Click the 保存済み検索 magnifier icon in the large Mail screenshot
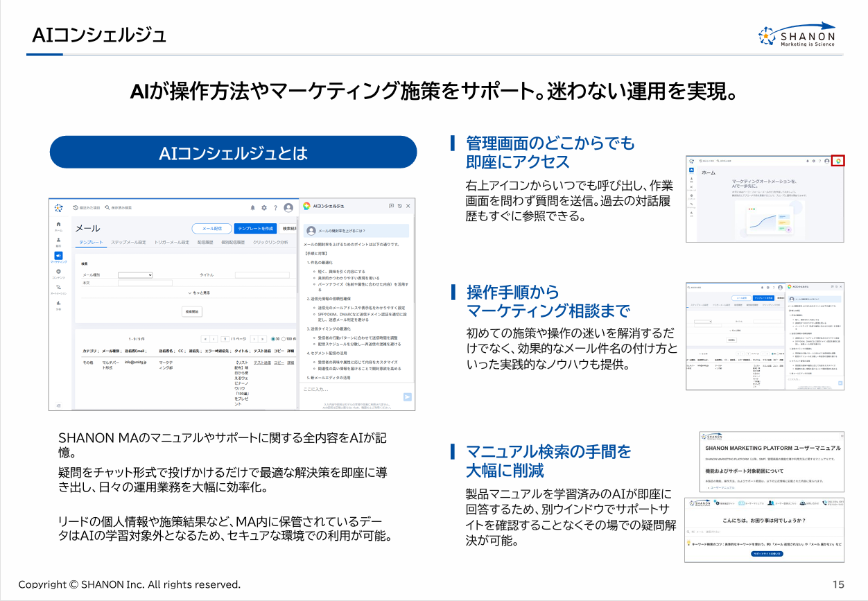This screenshot has width=868, height=601. coord(107,207)
